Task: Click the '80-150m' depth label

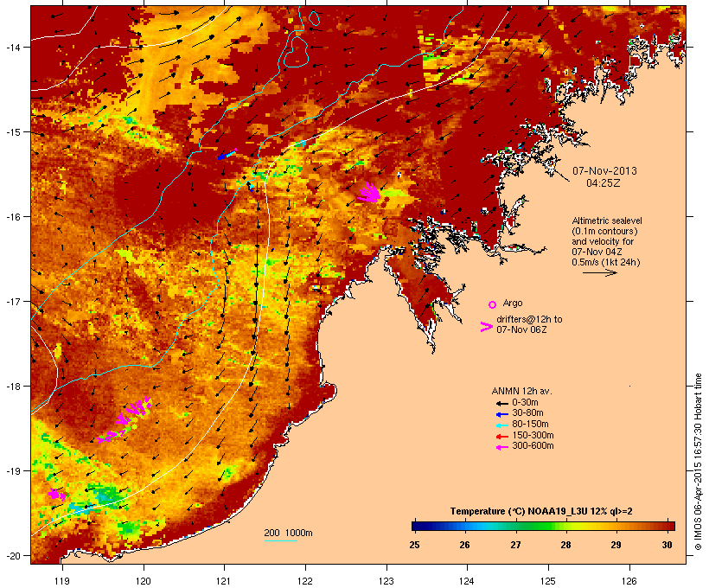Action: click(530, 425)
